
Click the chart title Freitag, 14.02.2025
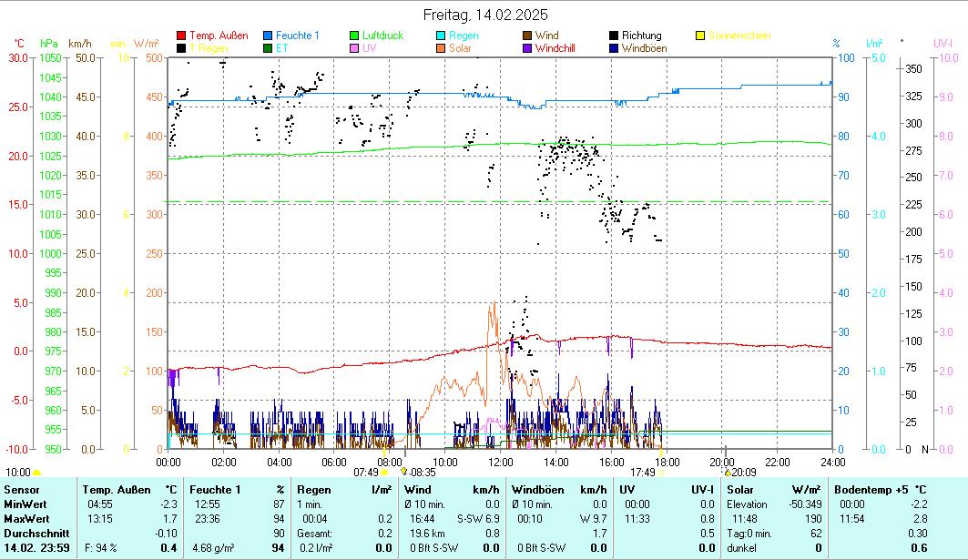pos(484,15)
